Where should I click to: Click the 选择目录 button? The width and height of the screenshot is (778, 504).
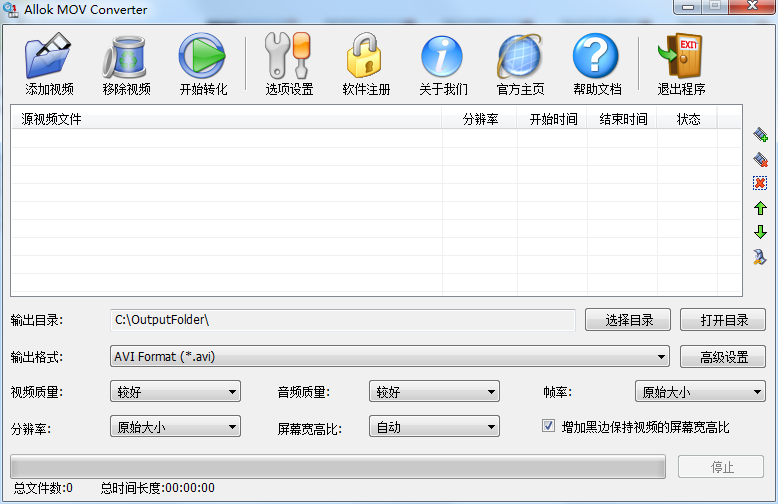(628, 320)
